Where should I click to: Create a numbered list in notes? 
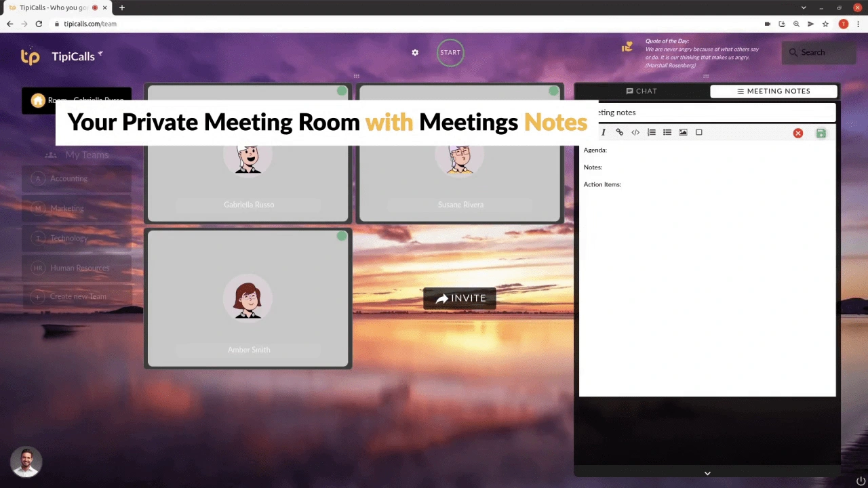[x=651, y=132]
